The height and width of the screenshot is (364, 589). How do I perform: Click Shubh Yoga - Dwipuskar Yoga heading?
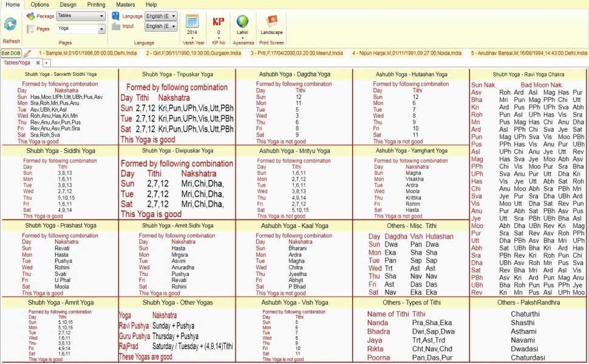[178, 150]
